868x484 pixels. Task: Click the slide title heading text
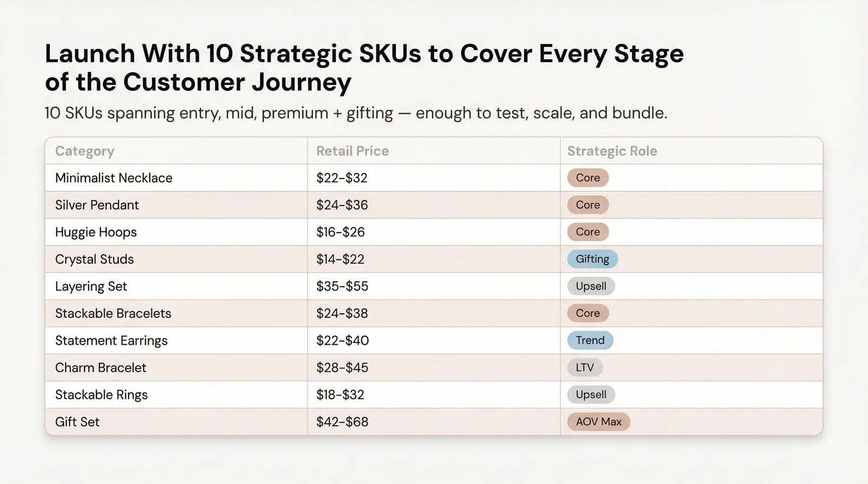click(x=364, y=68)
